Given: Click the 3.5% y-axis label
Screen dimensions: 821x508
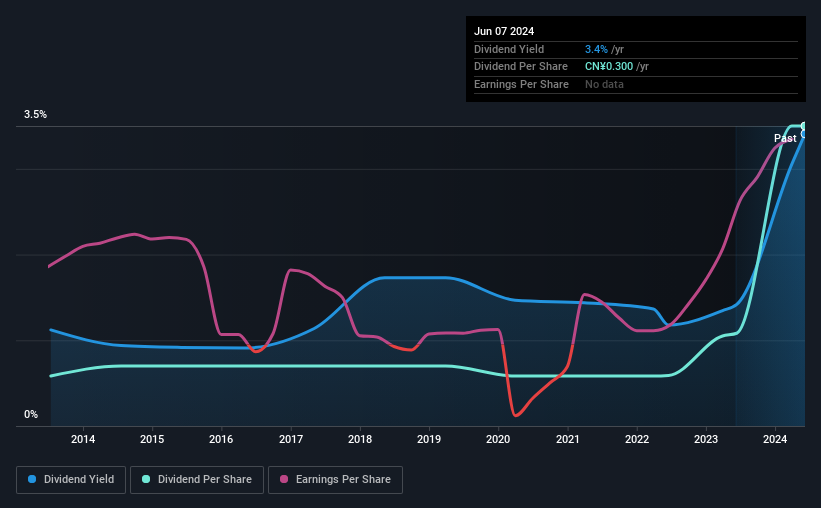Looking at the screenshot, I should pos(36,115).
